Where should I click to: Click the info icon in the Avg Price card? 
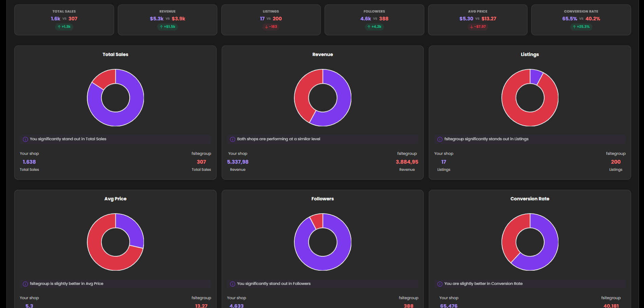coord(25,284)
